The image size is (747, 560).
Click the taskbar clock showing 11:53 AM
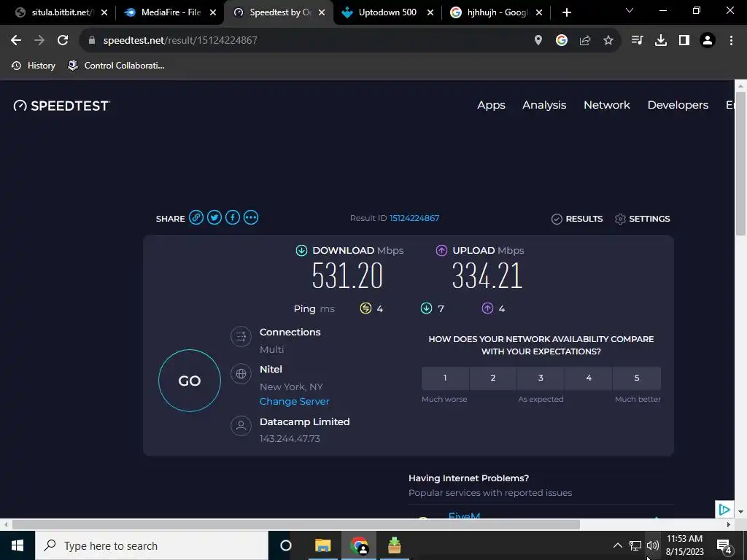tap(684, 545)
